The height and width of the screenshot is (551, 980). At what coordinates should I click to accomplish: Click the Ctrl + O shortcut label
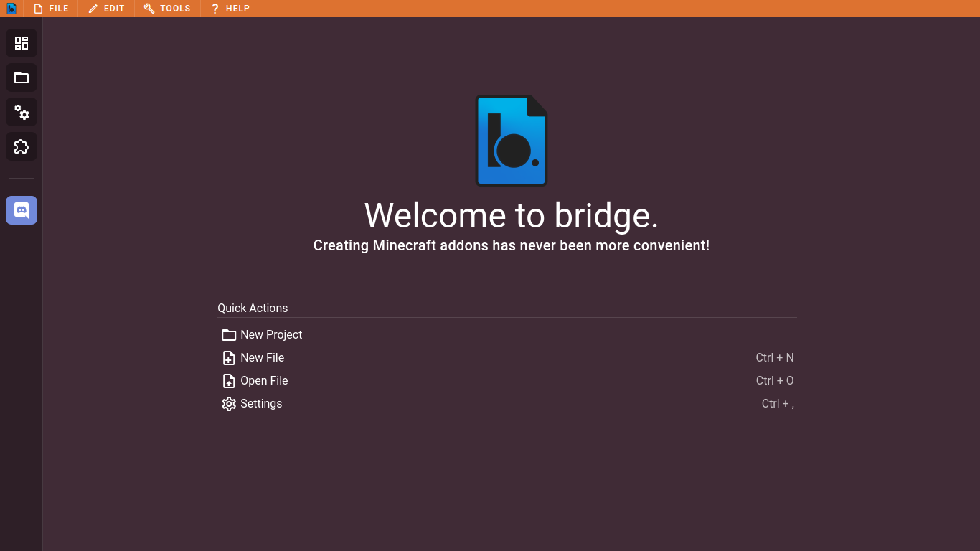tap(775, 381)
